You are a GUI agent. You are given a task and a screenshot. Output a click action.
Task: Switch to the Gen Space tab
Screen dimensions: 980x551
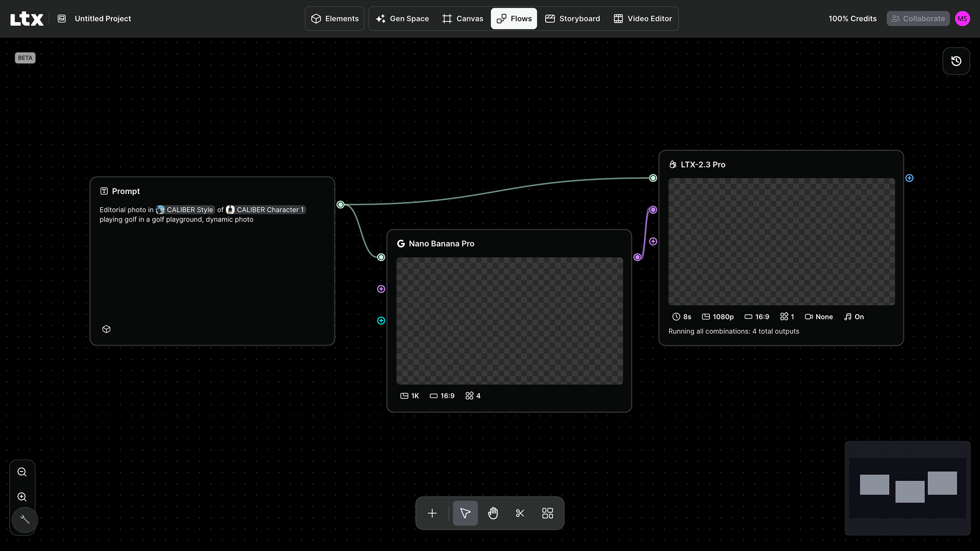click(402, 19)
